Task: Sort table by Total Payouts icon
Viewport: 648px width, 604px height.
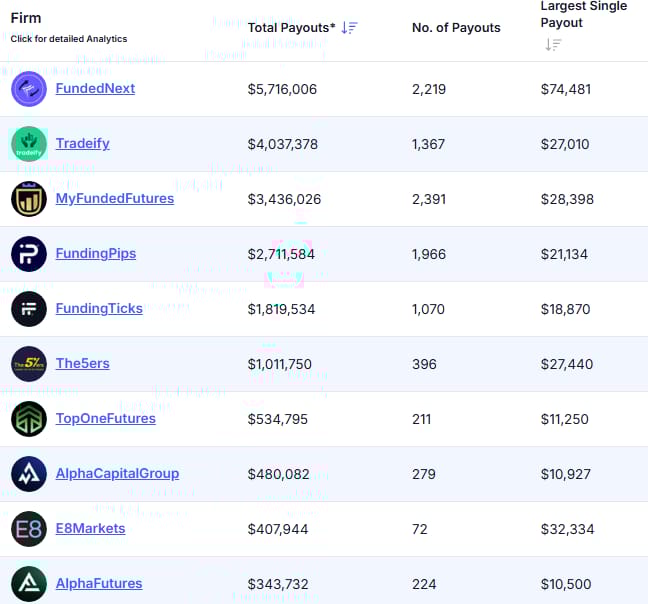Action: pyautogui.click(x=349, y=28)
